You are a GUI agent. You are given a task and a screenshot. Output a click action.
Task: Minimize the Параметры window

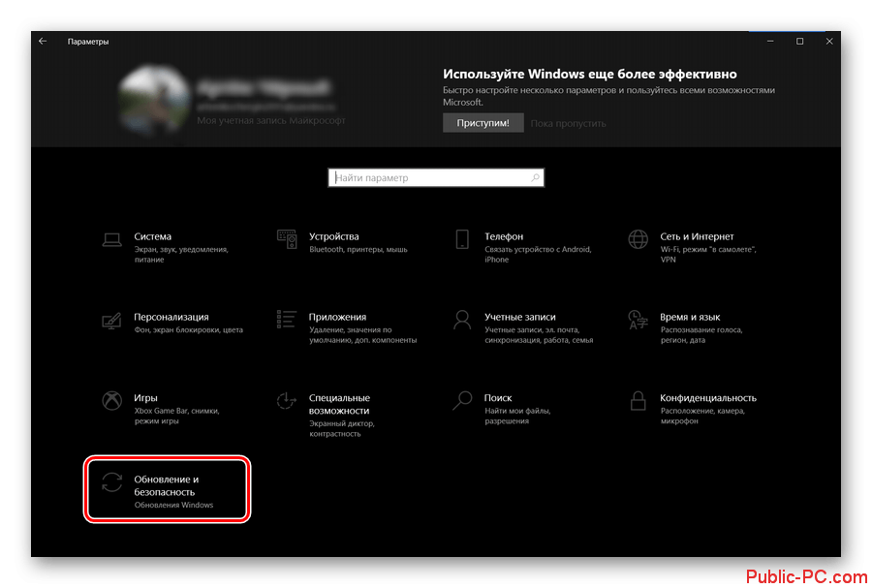tap(770, 41)
